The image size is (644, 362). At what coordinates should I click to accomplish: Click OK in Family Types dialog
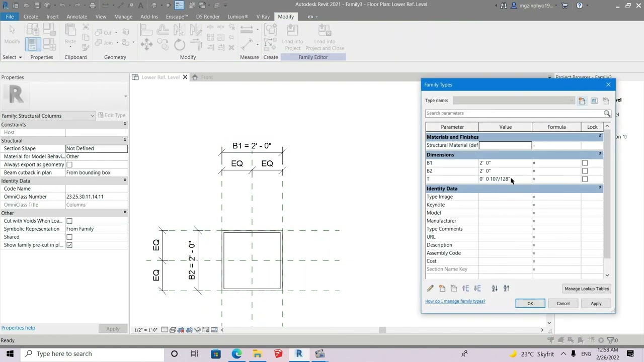530,304
